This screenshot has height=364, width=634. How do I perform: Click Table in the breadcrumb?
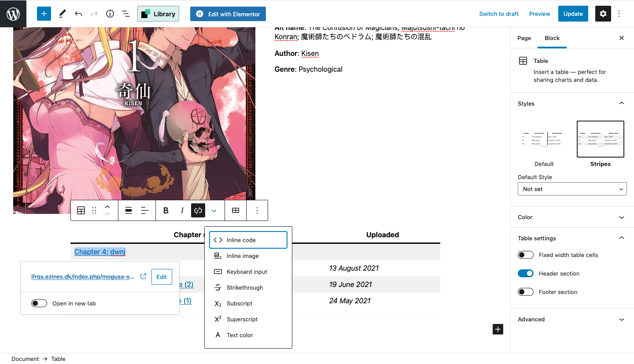pyautogui.click(x=58, y=359)
